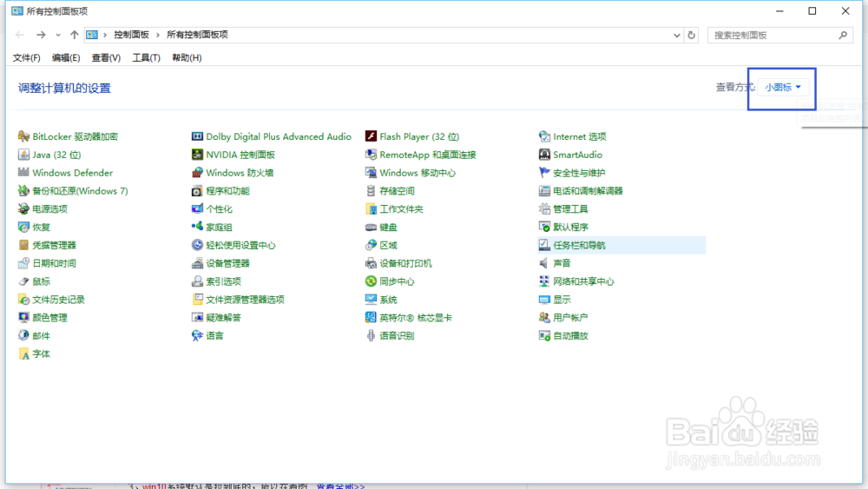Click the 键盘 icon

point(371,227)
